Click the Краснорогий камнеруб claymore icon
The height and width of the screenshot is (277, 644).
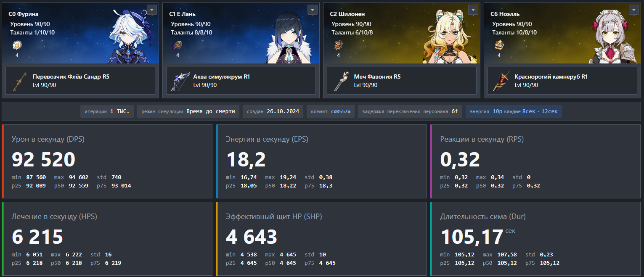pyautogui.click(x=501, y=81)
